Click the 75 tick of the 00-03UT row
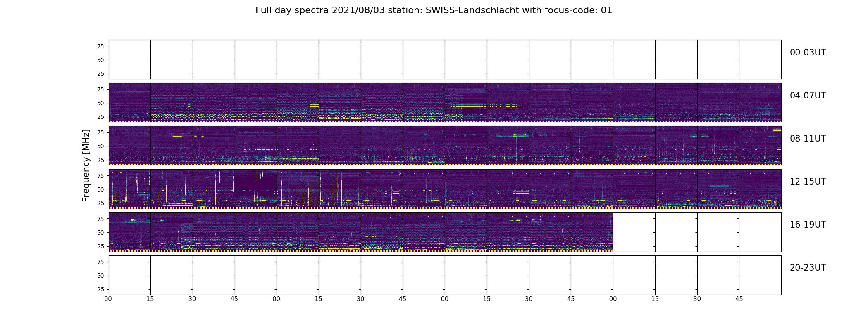 coord(100,46)
